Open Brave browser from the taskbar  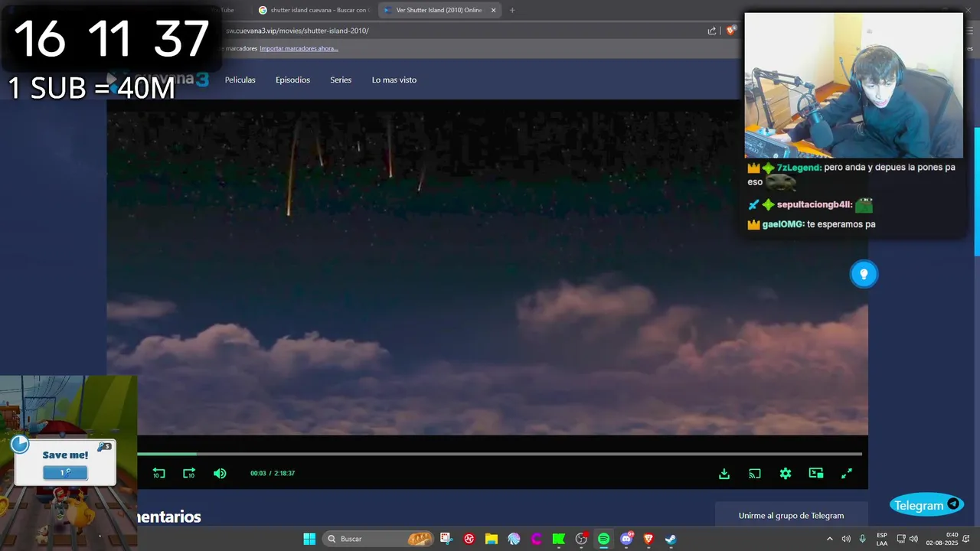648,539
